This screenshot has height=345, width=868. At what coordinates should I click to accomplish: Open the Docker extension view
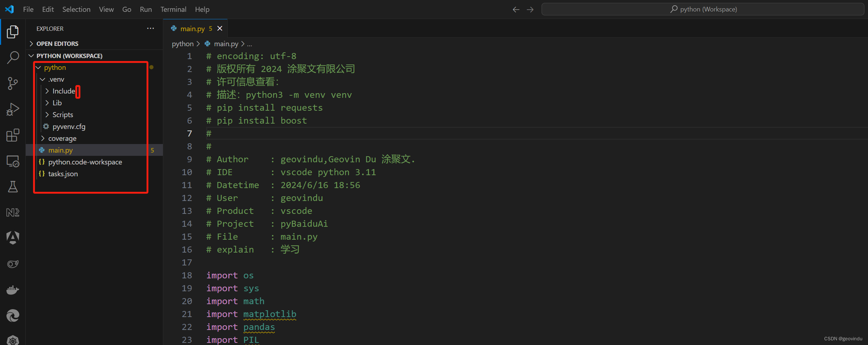point(13,290)
